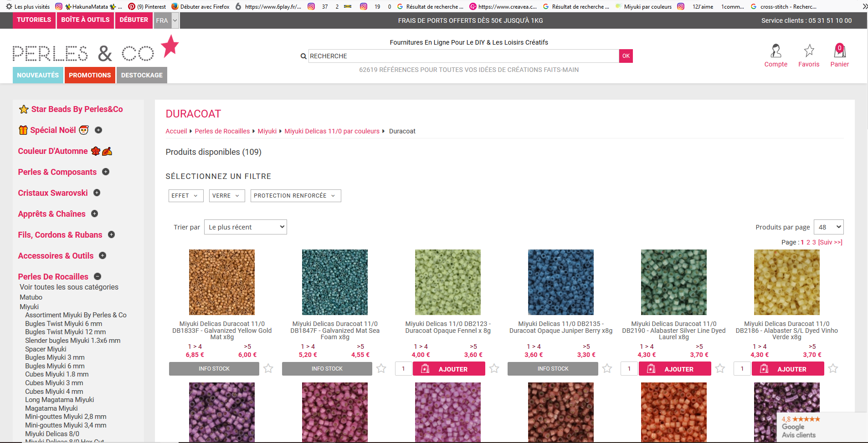Open the PROMOTIONS tab
The image size is (868, 443).
[90, 75]
